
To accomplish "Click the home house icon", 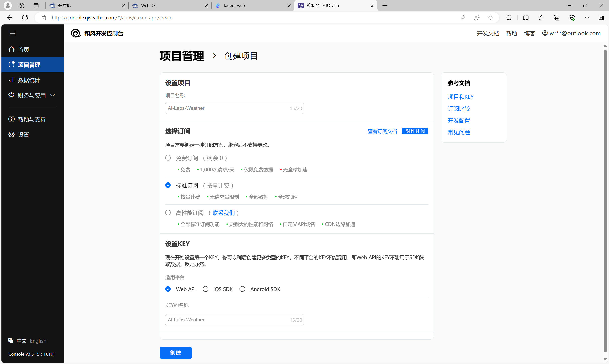I will tap(11, 49).
